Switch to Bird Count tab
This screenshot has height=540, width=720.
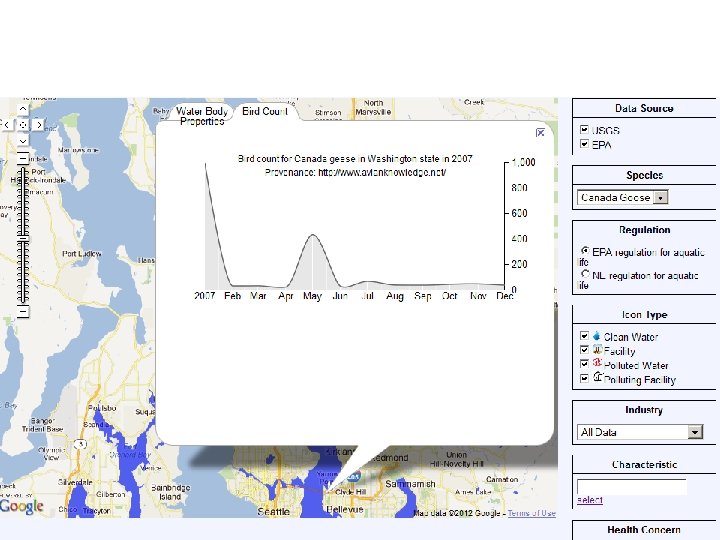click(265, 111)
